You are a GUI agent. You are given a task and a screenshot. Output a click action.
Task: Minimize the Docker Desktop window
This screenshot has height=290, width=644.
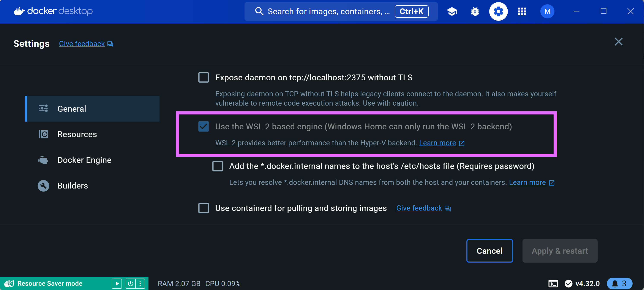pos(576,11)
